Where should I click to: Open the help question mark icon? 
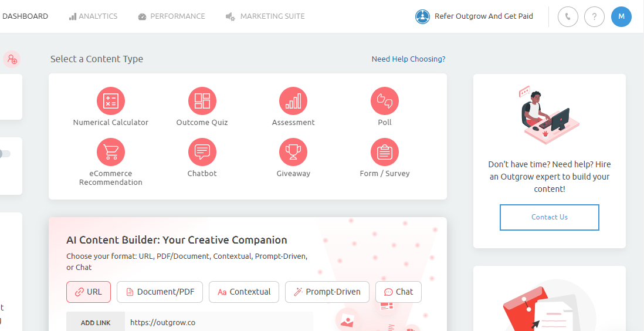click(594, 16)
